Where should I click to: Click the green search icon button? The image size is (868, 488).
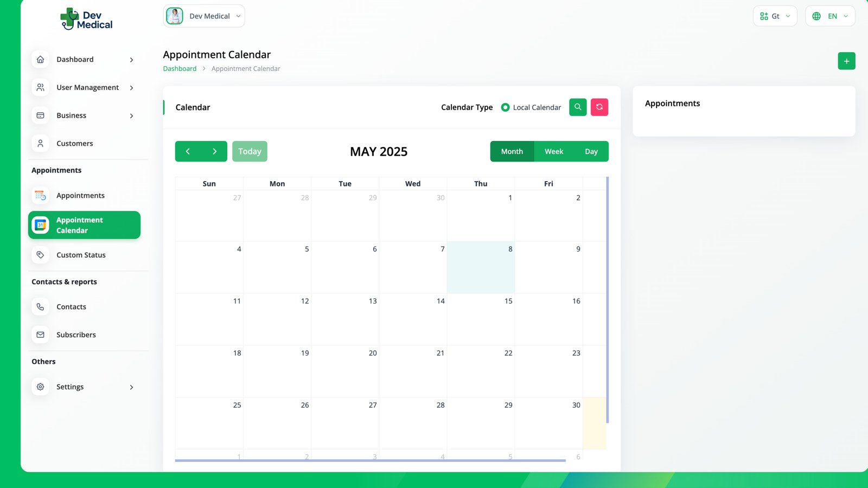577,107
